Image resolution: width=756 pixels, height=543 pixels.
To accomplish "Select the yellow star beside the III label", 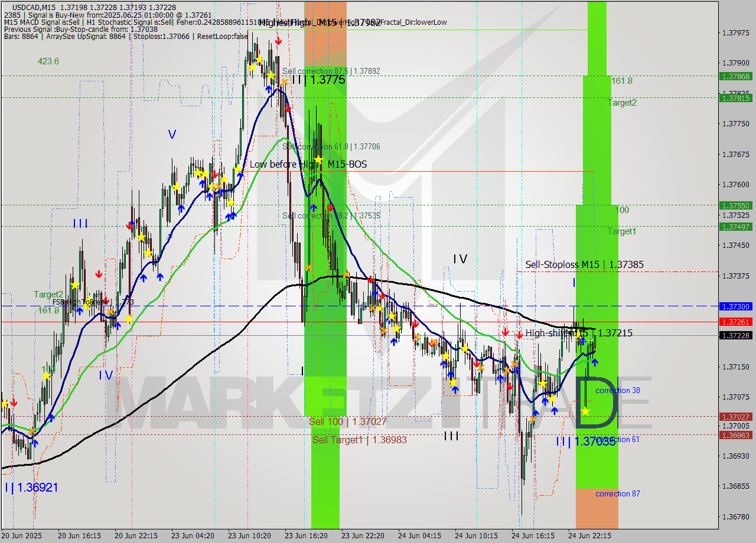I will tap(141, 237).
